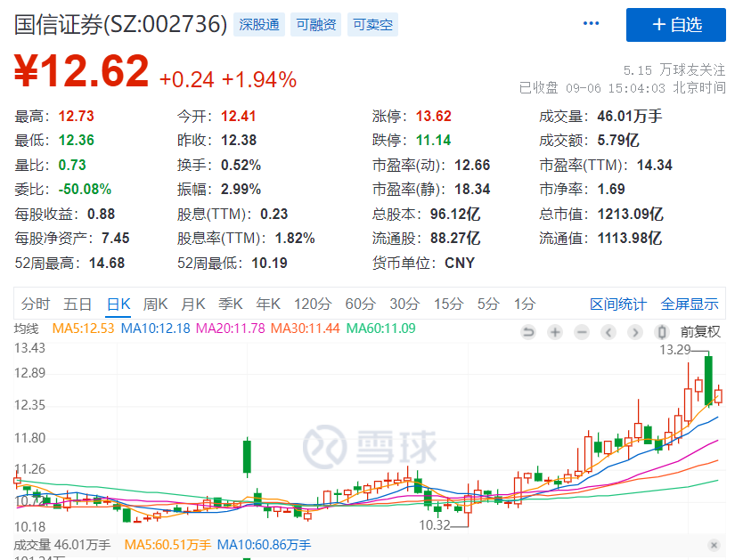Click the 万球友关注 follower count text
The image size is (743, 560).
[x=674, y=70]
